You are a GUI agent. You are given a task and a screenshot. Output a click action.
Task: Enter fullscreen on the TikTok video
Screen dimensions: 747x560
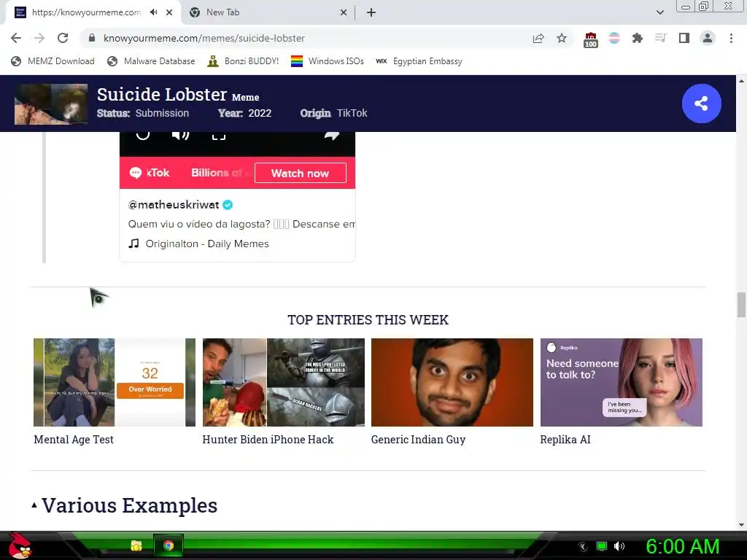(219, 136)
